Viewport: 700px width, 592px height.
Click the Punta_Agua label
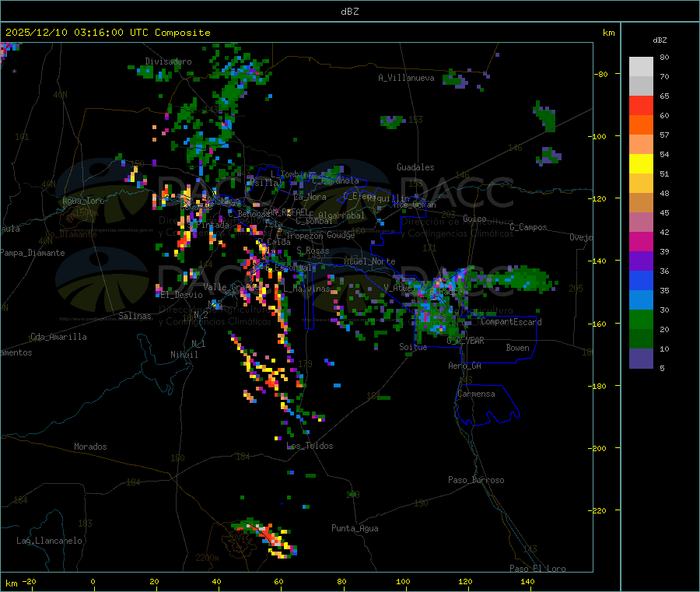click(355, 528)
